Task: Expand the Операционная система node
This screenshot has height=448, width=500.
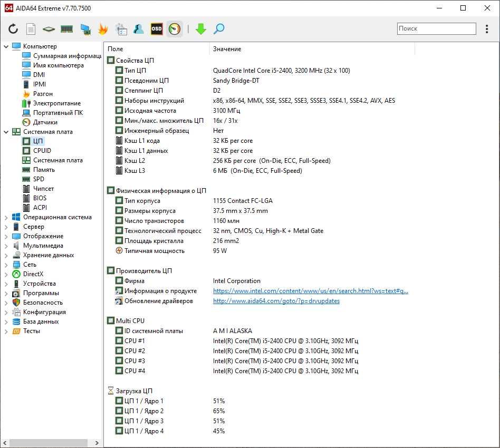Action: click(6, 218)
